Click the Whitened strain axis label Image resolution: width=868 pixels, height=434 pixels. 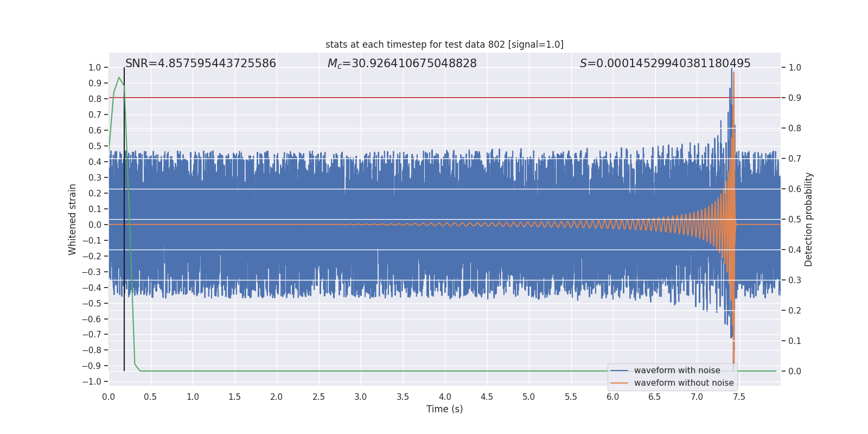coord(72,219)
